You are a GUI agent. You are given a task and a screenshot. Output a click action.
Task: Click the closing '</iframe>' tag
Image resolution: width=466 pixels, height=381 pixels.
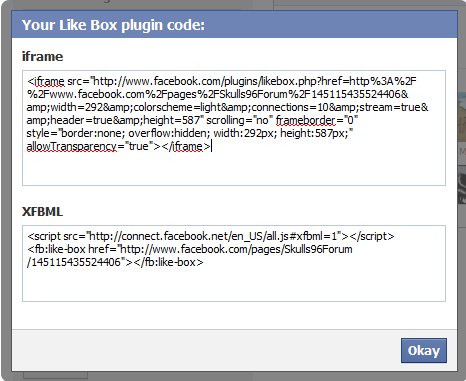[186, 146]
